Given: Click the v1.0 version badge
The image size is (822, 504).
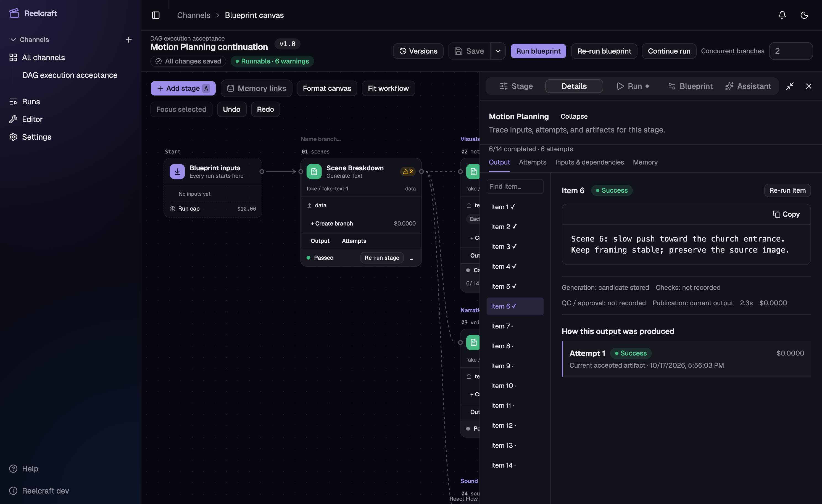Looking at the screenshot, I should click(287, 44).
